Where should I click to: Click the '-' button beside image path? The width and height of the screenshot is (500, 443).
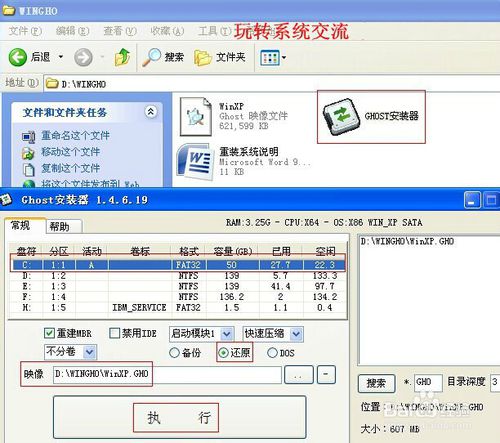point(326,374)
